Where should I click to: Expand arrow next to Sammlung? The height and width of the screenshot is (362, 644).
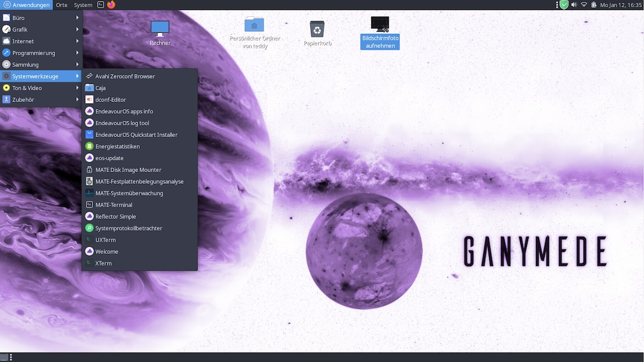(x=77, y=65)
